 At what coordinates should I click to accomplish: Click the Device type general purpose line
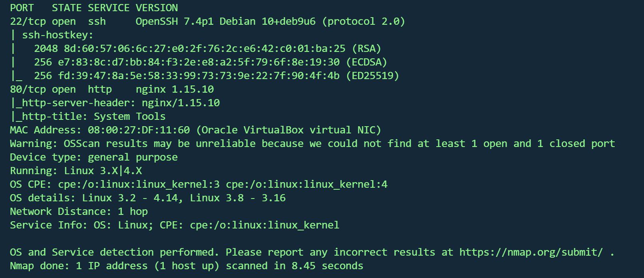click(x=93, y=157)
